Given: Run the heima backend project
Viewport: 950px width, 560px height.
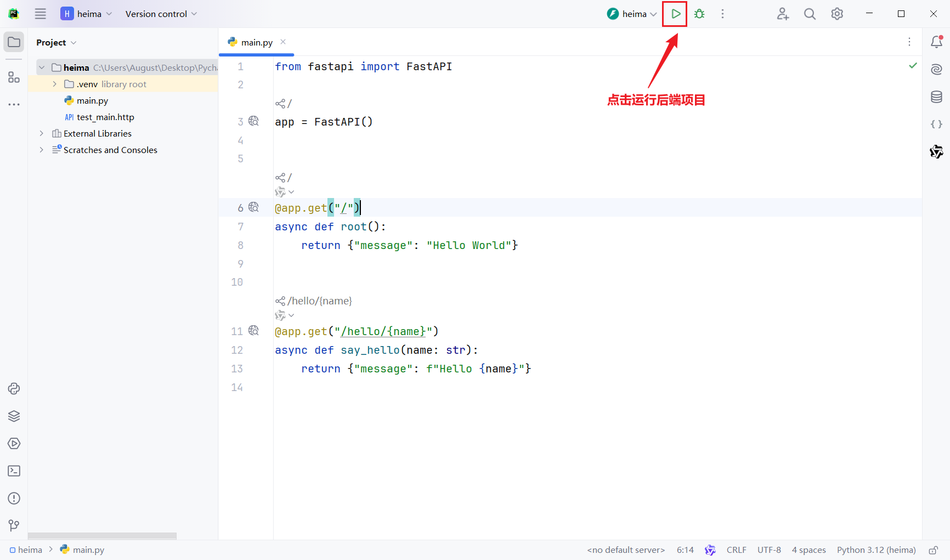Looking at the screenshot, I should pos(675,14).
